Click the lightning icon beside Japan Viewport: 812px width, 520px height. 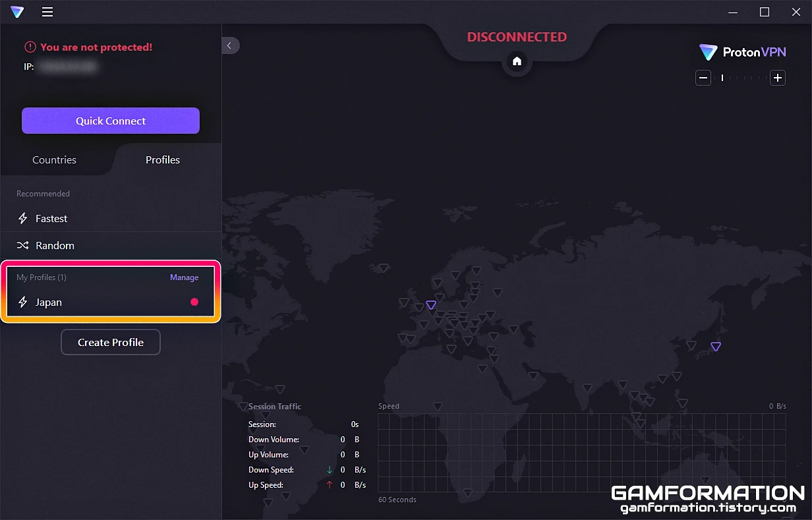(23, 303)
